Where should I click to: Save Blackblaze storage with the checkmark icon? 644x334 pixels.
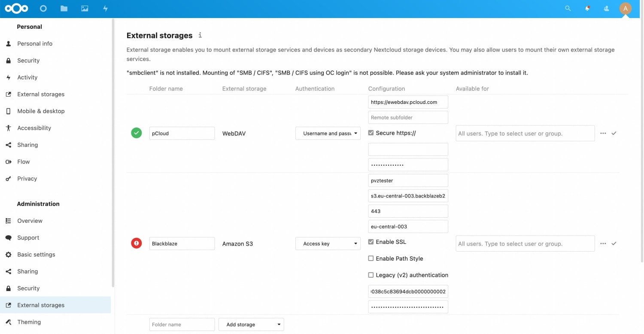pos(614,243)
